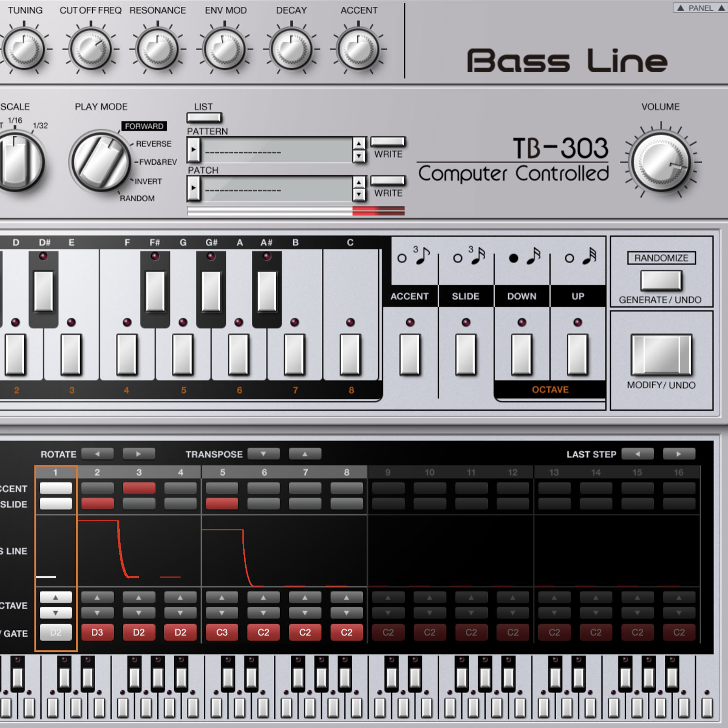Adjust the Volume knob
Image resolution: width=728 pixels, height=728 pixels.
point(661,163)
